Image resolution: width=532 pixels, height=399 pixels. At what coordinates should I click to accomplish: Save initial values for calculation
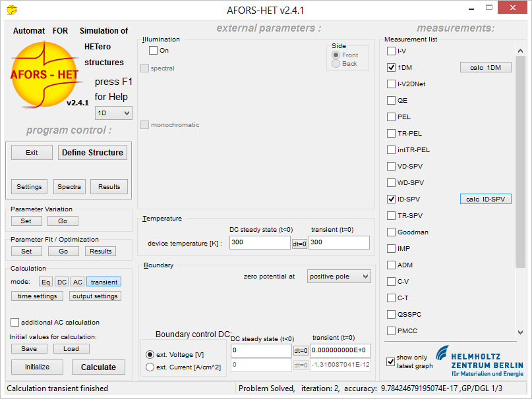[29, 349]
